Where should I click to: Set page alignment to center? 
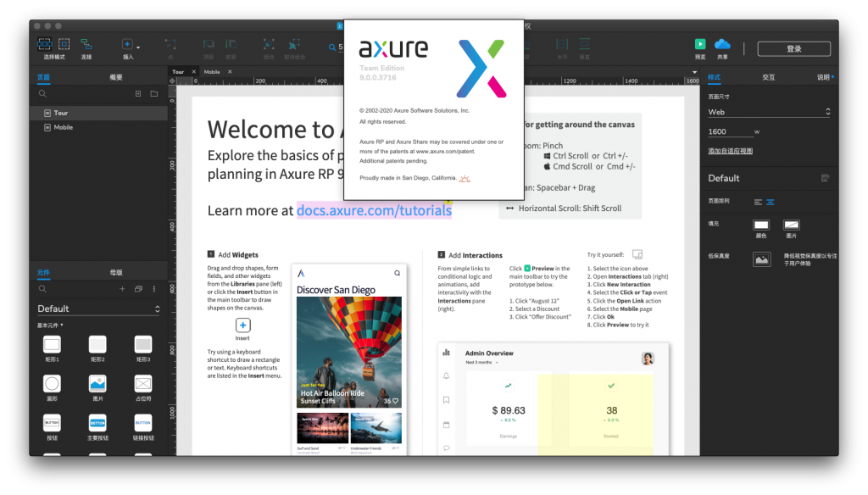[770, 202]
